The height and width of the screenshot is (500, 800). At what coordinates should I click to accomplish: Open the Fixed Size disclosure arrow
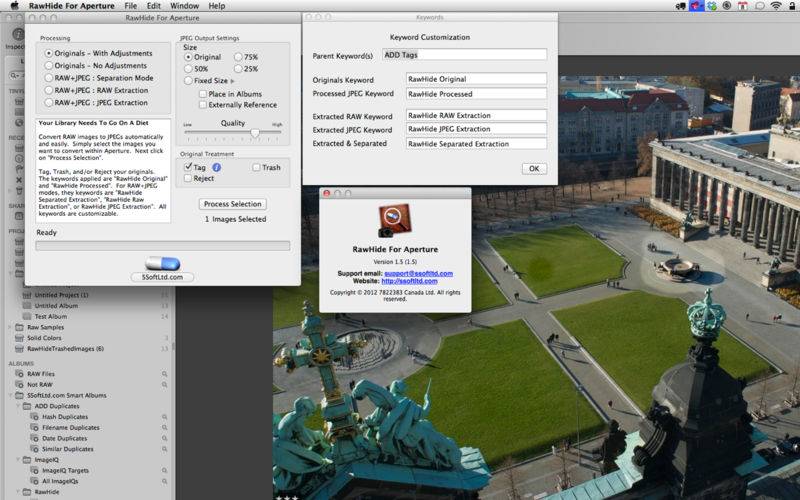click(x=233, y=81)
